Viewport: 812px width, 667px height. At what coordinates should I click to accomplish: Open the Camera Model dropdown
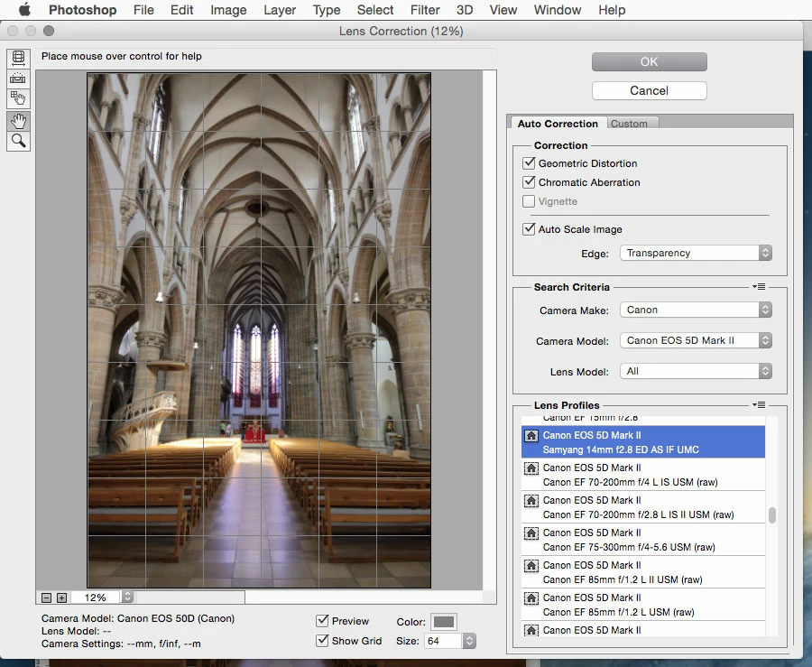(696, 340)
